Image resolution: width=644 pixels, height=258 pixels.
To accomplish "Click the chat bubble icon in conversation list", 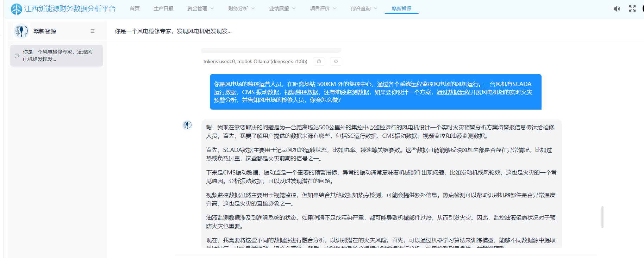I will pyautogui.click(x=17, y=56).
